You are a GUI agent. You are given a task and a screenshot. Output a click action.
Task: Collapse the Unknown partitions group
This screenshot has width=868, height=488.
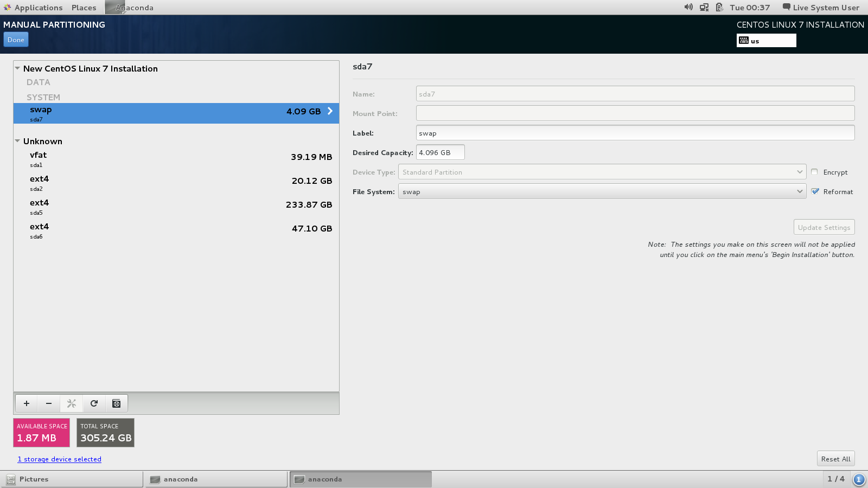pyautogui.click(x=17, y=141)
